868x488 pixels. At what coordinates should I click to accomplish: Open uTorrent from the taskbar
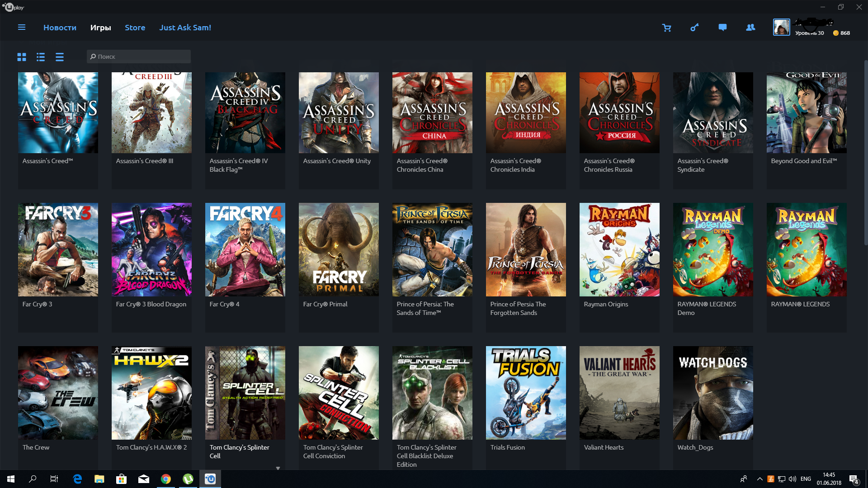click(x=188, y=479)
